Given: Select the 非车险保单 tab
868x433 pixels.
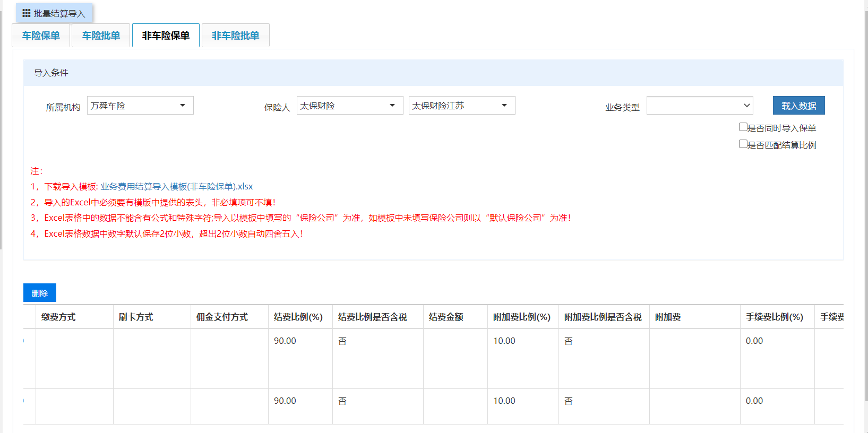Looking at the screenshot, I should pyautogui.click(x=166, y=36).
